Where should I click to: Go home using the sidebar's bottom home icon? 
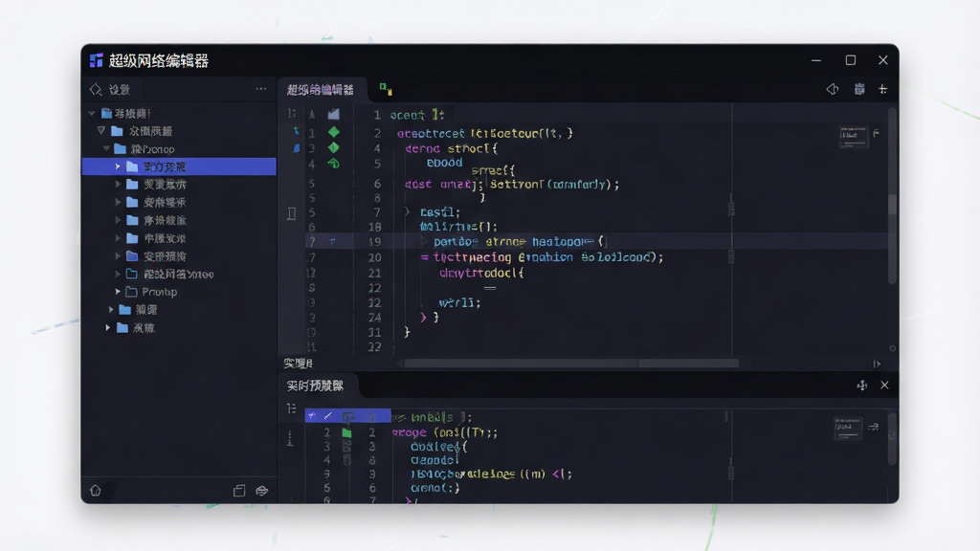coord(96,491)
